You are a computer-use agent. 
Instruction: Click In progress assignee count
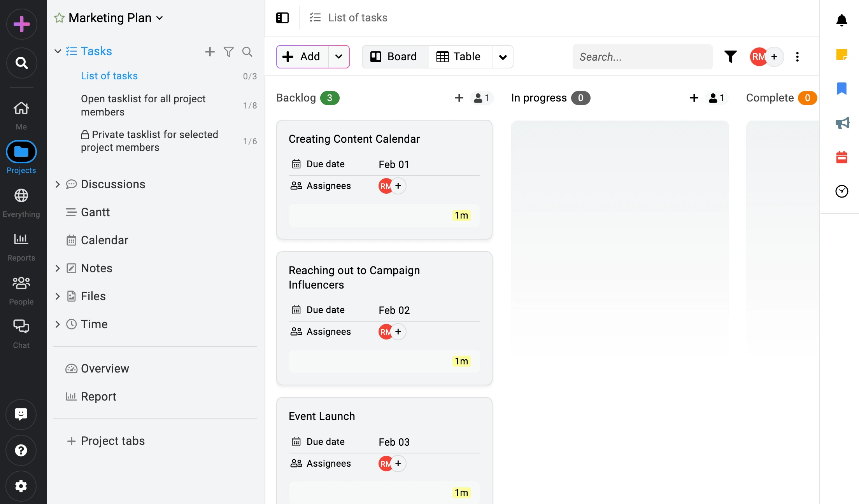pos(717,98)
